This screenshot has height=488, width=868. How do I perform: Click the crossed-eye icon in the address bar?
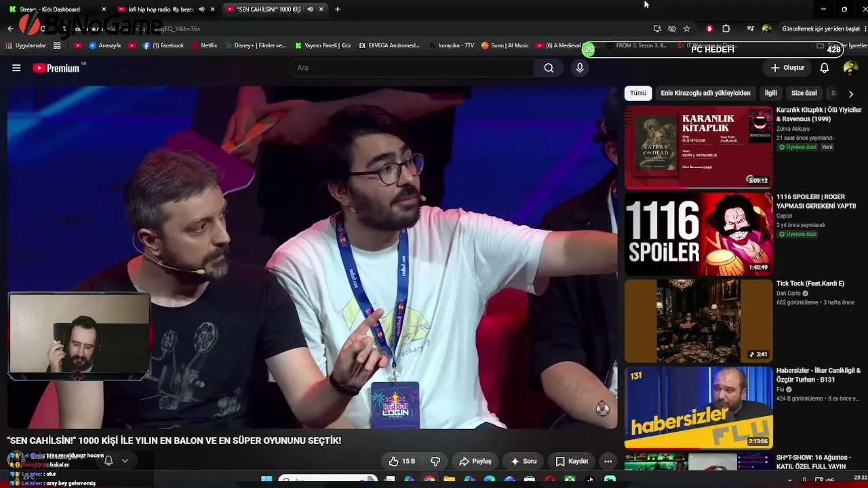pyautogui.click(x=672, y=28)
